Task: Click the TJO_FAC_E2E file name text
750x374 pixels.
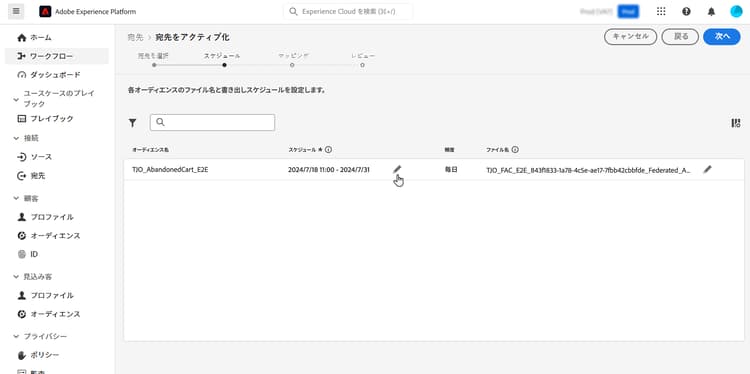Action: (588, 169)
